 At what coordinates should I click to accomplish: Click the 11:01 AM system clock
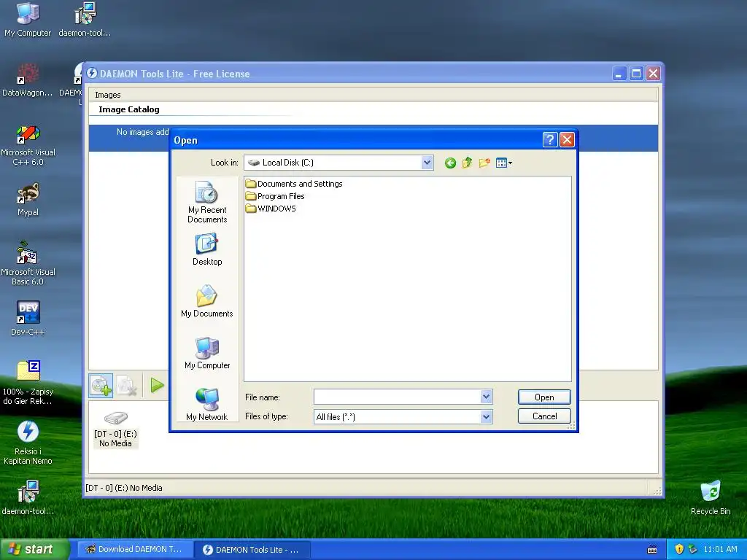(720, 550)
